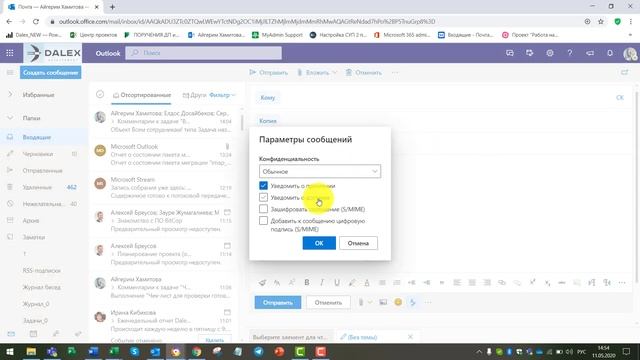
Task: Click the Создать сообщение button
Action: tap(51, 73)
